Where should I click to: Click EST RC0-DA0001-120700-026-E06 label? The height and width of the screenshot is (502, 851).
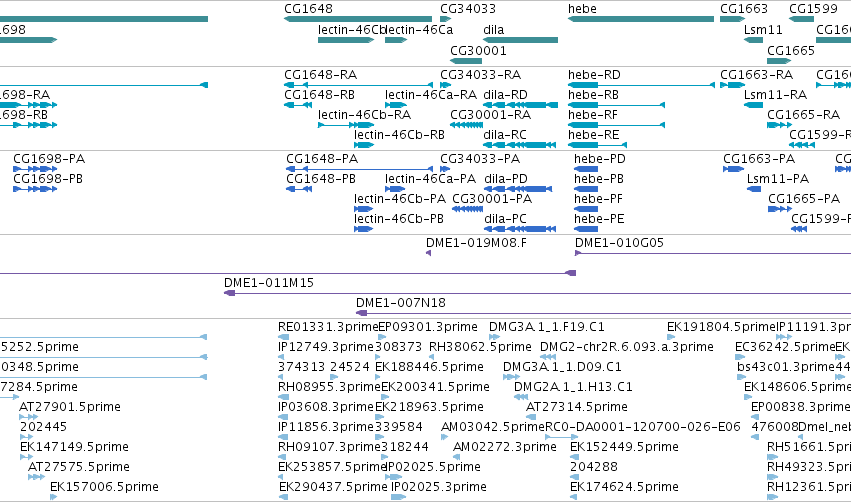643,427
